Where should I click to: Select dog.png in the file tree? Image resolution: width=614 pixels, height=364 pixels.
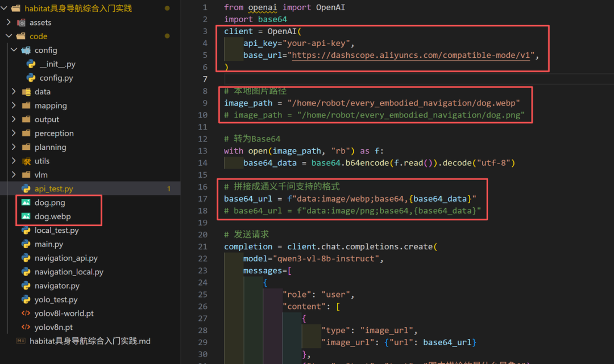click(49, 203)
